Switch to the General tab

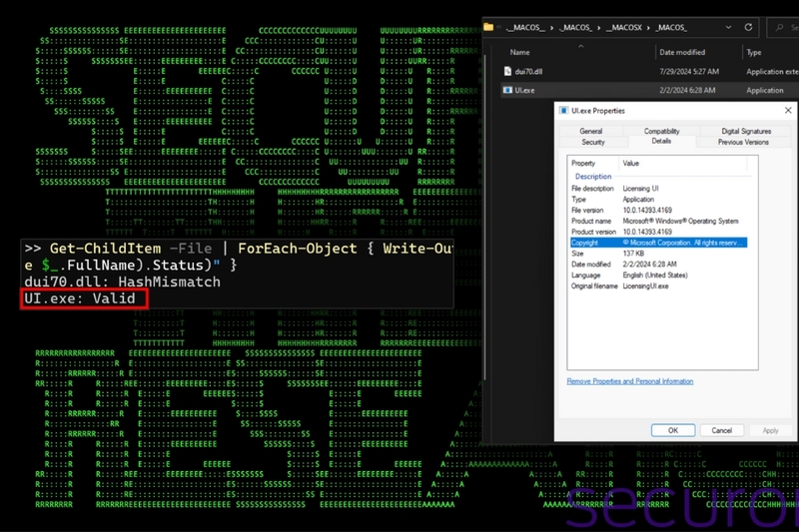[590, 131]
